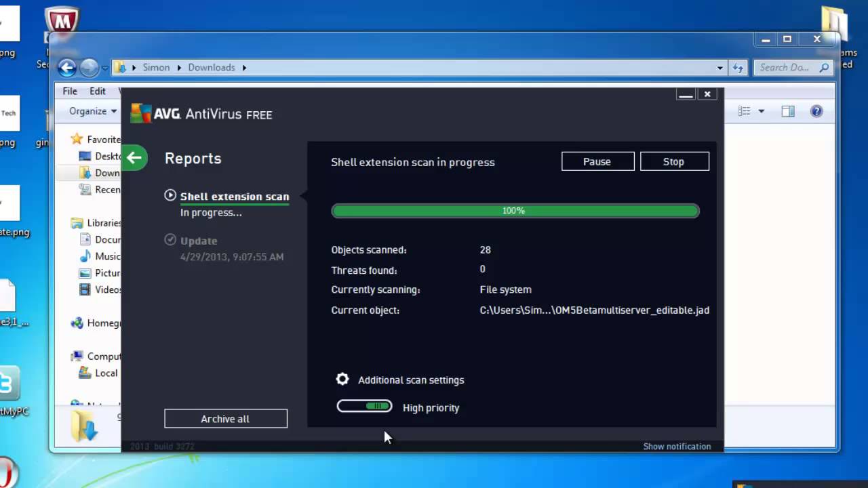Click the Explorer Forward button
The image size is (868, 488).
89,67
